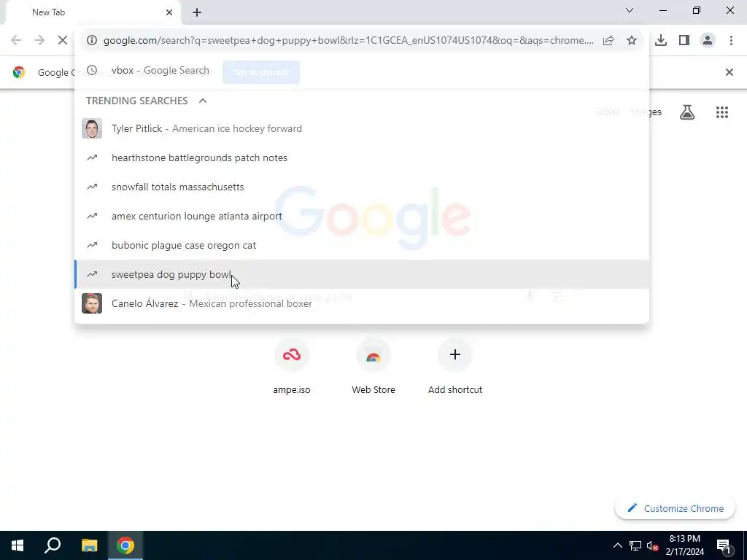Show hidden system tray icons

[617, 545]
